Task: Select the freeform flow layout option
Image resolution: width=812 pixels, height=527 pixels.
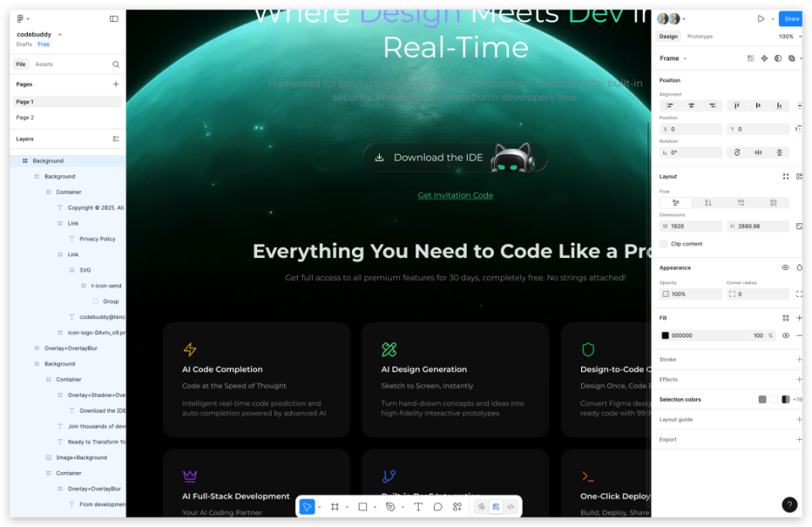Action: pyautogui.click(x=676, y=203)
